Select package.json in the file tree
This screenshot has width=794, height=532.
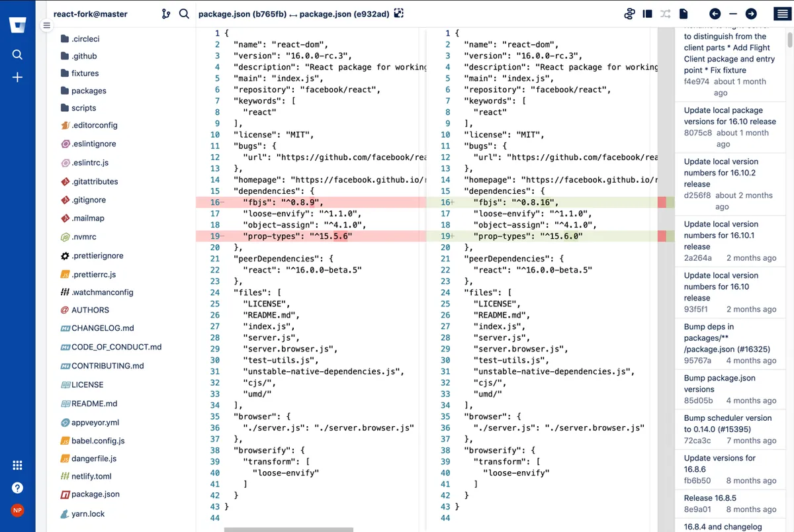(x=90, y=494)
